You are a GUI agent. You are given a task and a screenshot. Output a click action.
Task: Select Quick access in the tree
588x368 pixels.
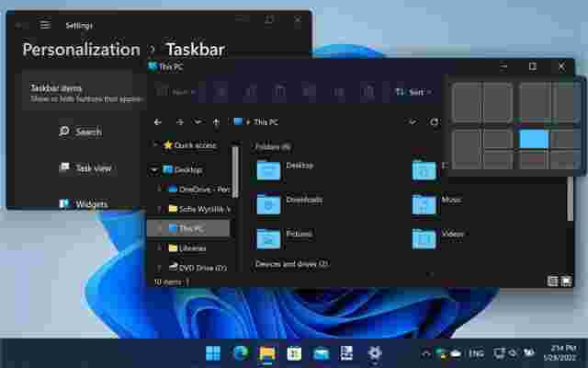coord(190,145)
